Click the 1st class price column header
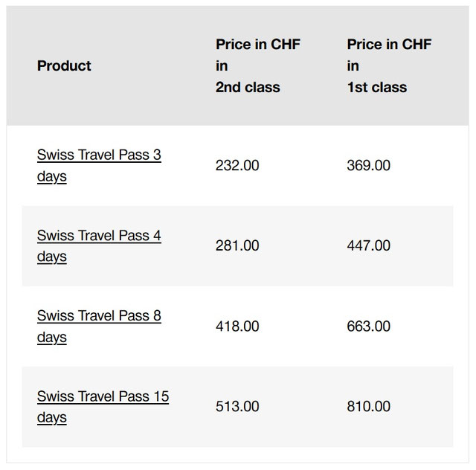The height and width of the screenshot is (470, 476). [389, 65]
